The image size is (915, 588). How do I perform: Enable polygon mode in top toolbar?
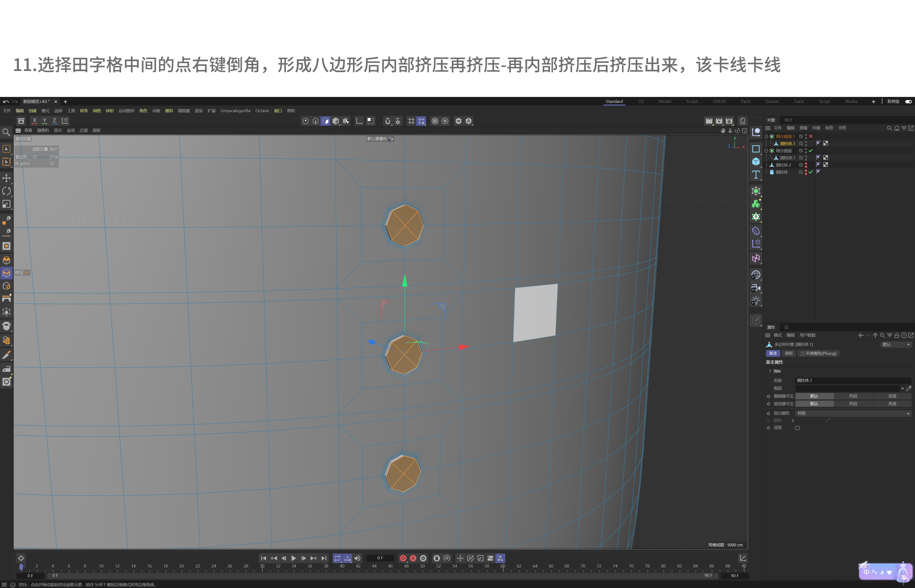325,121
